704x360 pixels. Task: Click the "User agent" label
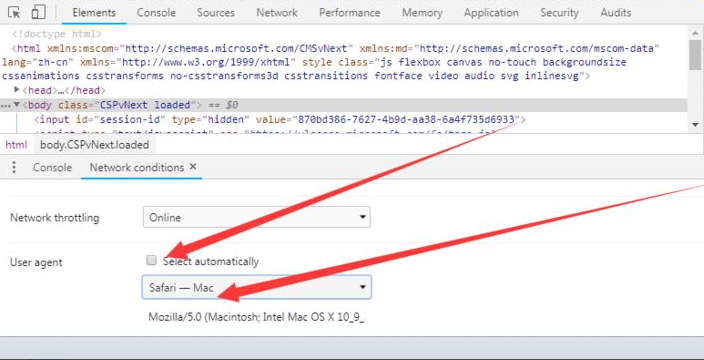(36, 262)
